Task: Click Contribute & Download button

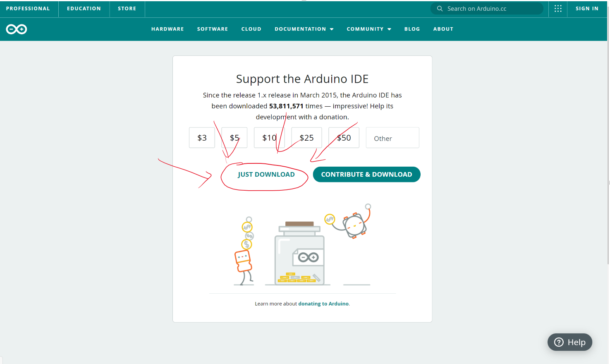Action: [366, 175]
